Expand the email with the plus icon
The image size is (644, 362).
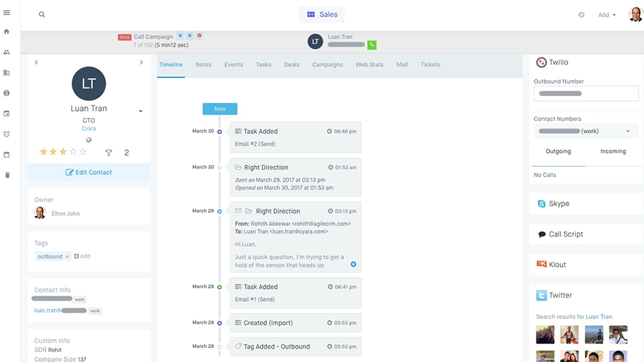point(353,264)
